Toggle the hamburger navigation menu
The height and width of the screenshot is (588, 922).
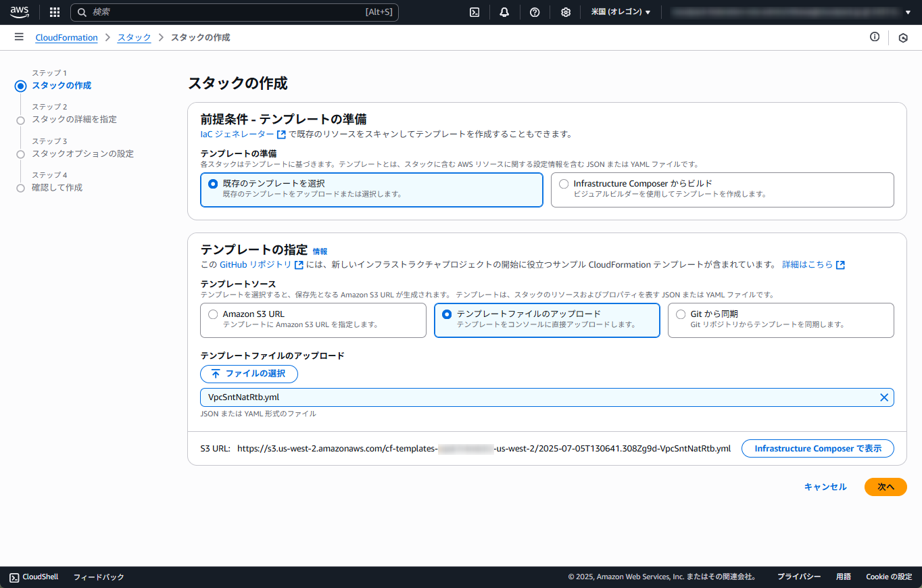[19, 37]
